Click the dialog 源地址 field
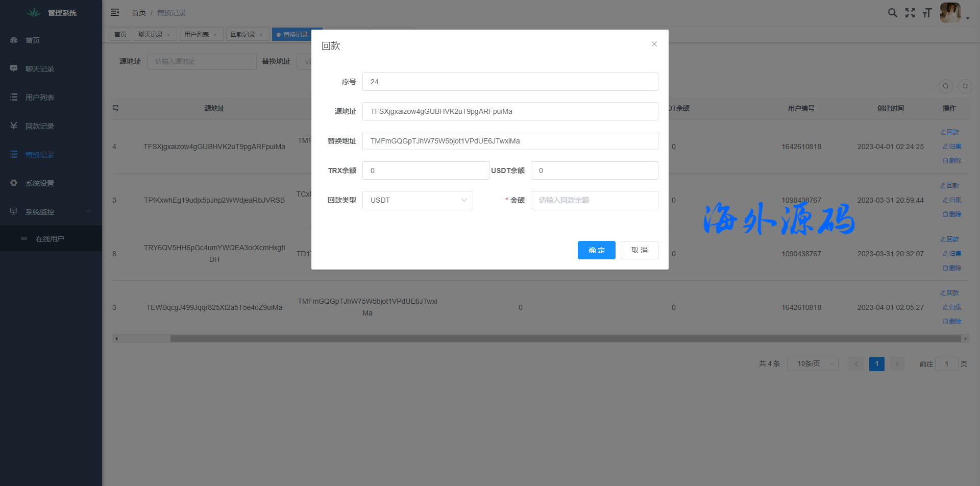 point(510,111)
